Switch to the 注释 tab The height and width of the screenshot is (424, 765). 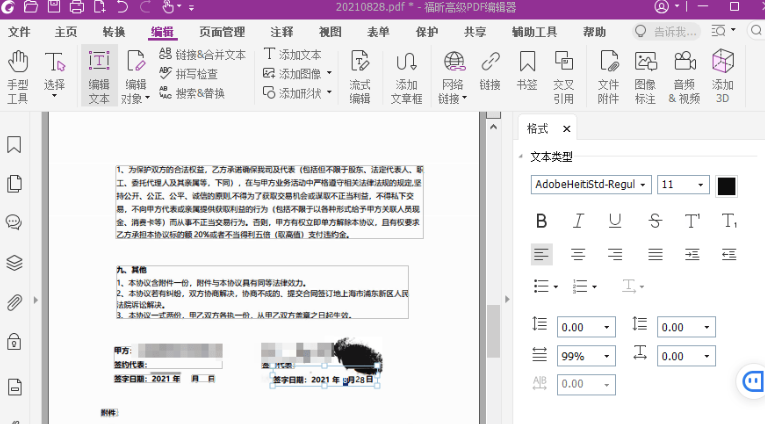point(282,32)
